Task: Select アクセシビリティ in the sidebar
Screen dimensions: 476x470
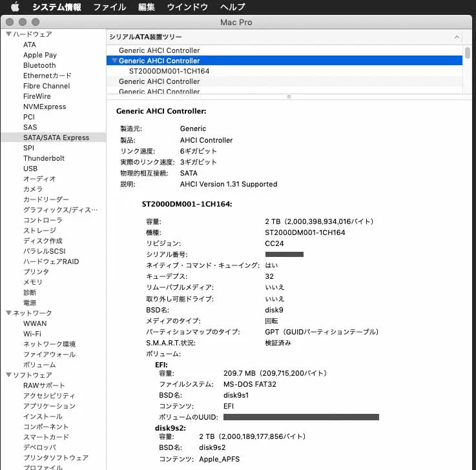Action: (49, 396)
